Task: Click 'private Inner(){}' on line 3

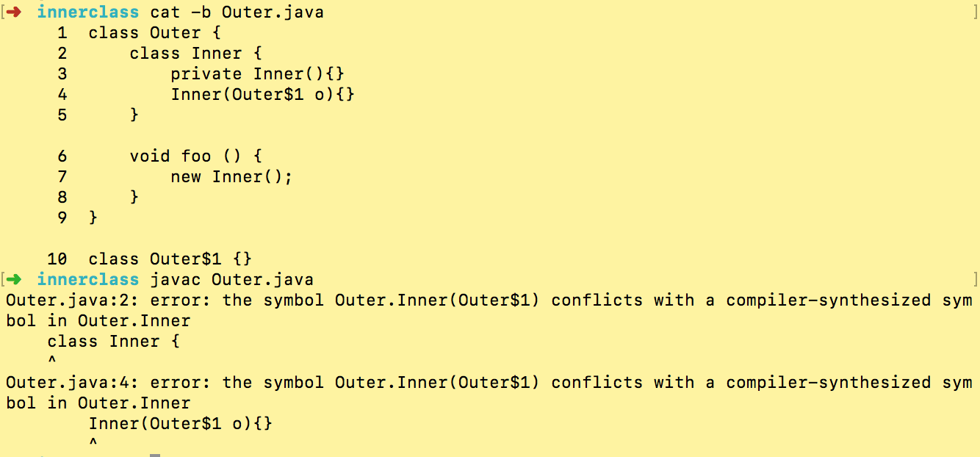Action: point(257,73)
